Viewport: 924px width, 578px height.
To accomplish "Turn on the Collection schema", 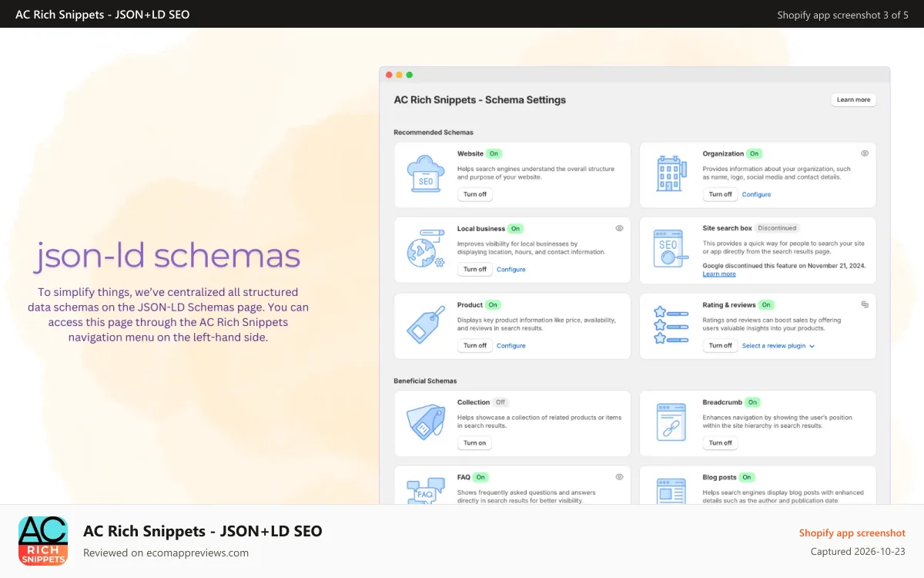I will point(475,442).
